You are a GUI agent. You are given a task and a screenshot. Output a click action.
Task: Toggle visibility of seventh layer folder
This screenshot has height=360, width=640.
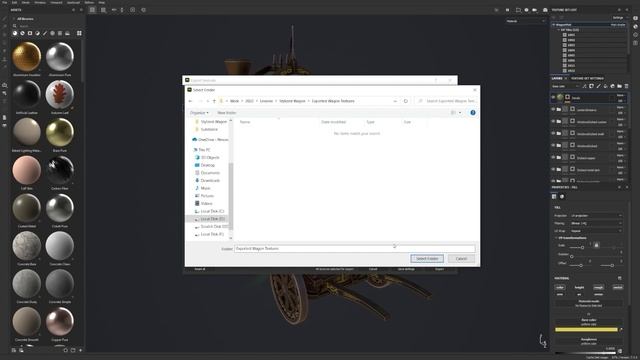[553, 169]
